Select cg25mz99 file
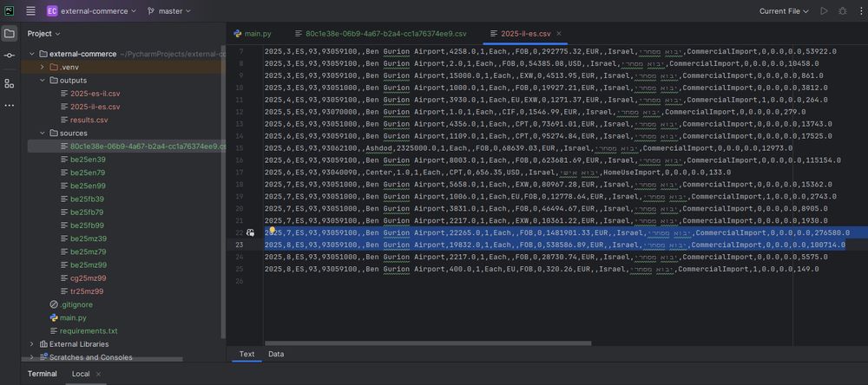Image resolution: width=868 pixels, height=385 pixels. (x=88, y=278)
